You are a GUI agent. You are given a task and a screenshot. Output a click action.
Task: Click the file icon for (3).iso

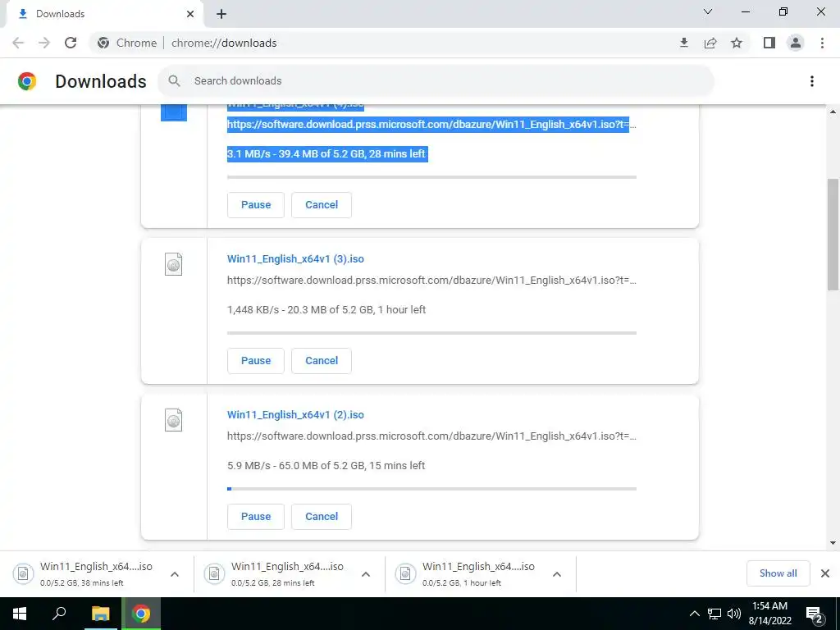click(174, 264)
